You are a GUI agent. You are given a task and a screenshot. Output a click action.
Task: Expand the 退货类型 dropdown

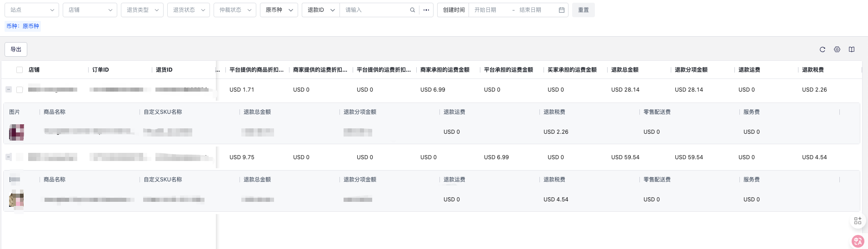point(142,10)
